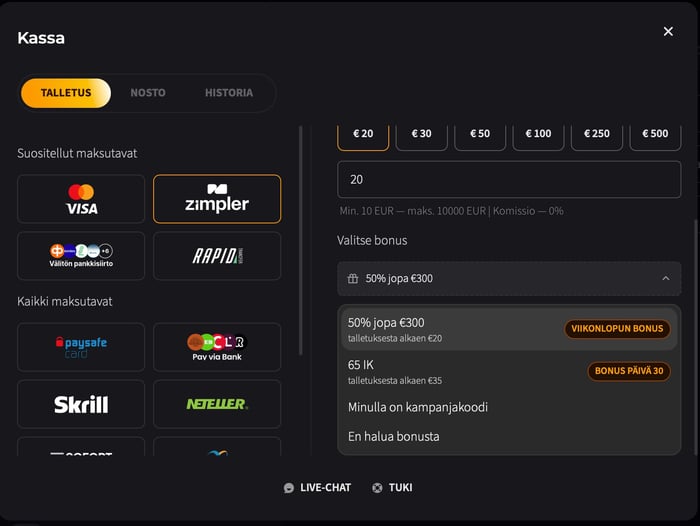Image resolution: width=700 pixels, height=526 pixels.
Task: Choose the 50% jopa €300 bonus option
Action: (509, 329)
